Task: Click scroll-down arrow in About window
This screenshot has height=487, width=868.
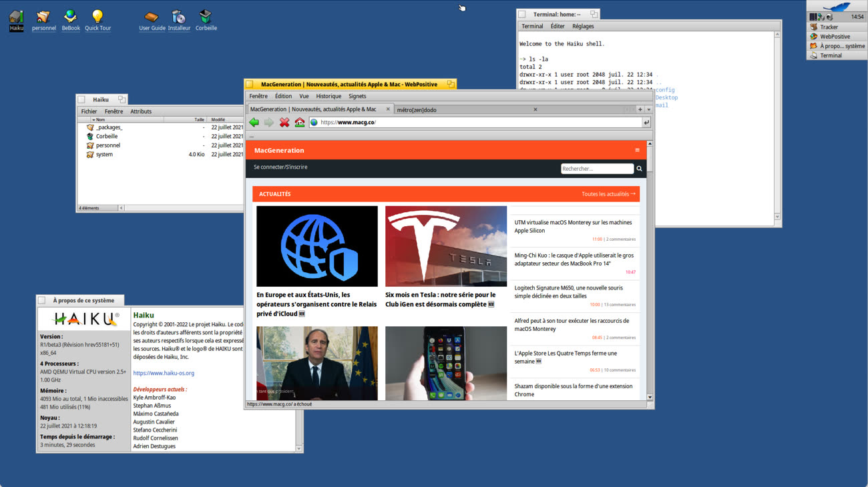Action: coord(298,448)
